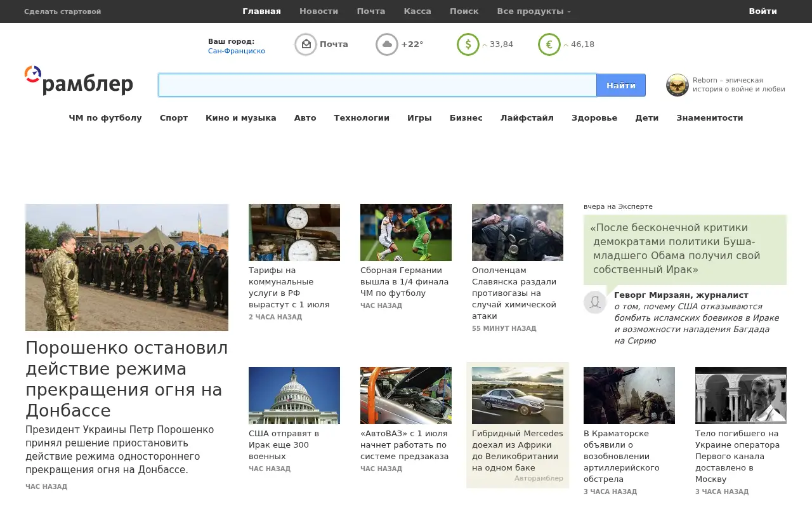The image size is (812, 508).
Task: Click 'Сделать стартовой' link
Action: [x=62, y=11]
